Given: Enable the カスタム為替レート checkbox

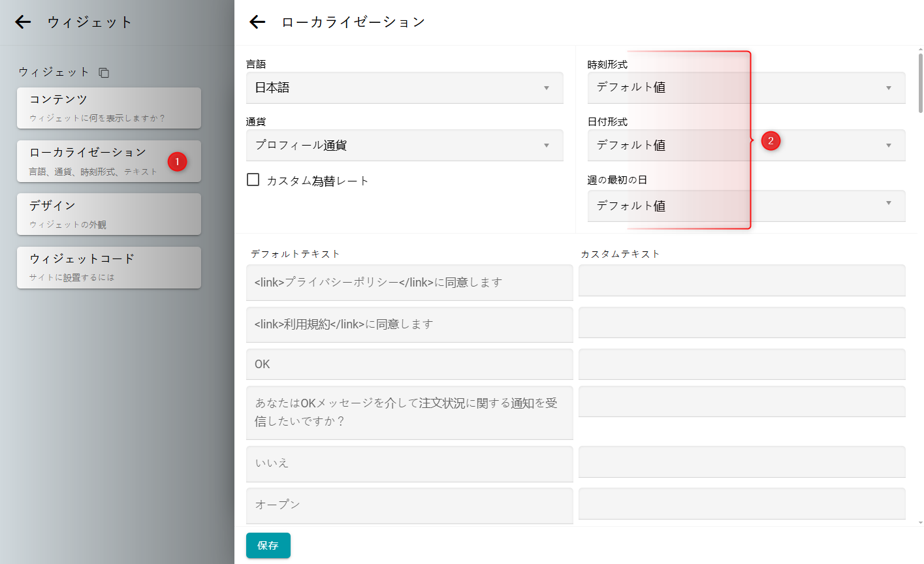Looking at the screenshot, I should coord(253,180).
